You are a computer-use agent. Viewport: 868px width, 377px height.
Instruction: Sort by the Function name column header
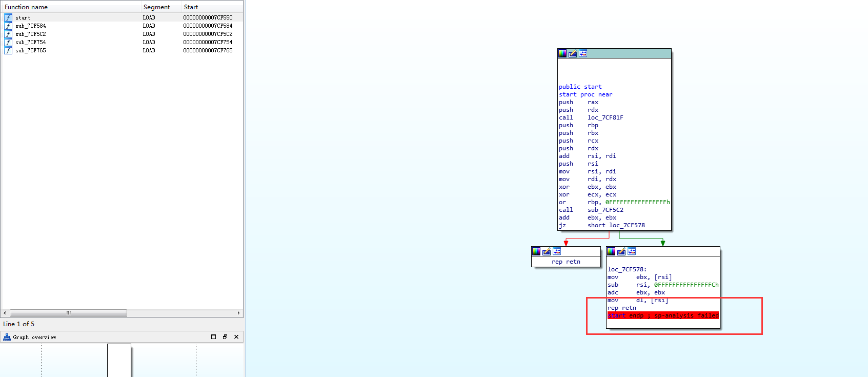tap(71, 7)
